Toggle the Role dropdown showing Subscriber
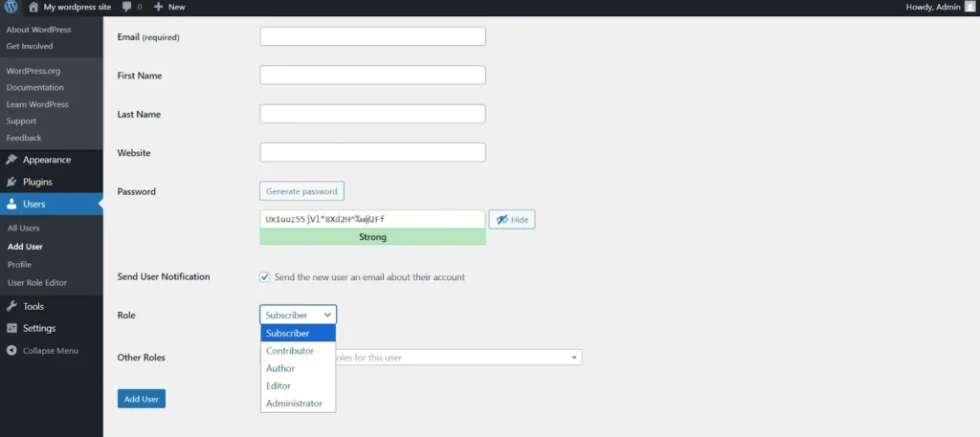 [x=299, y=315]
